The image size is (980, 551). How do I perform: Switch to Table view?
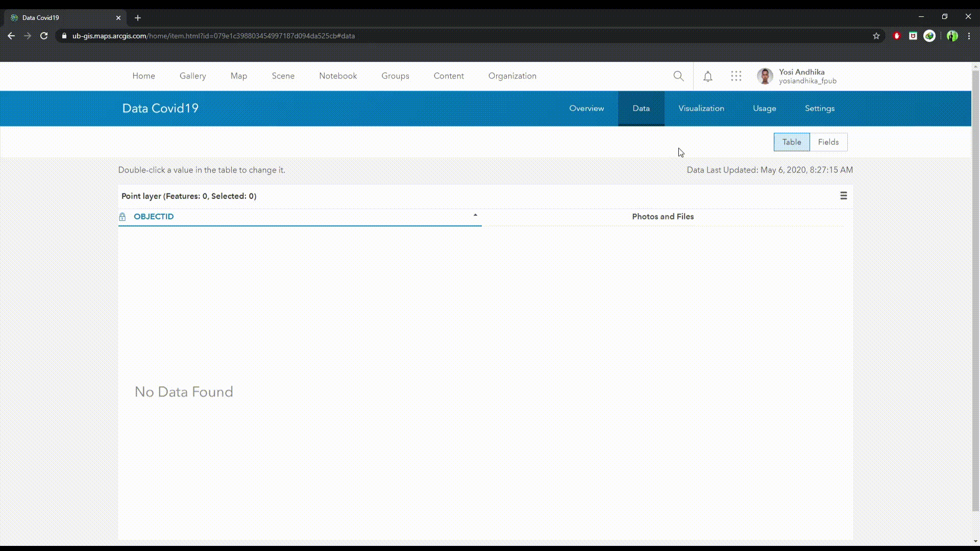[791, 142]
